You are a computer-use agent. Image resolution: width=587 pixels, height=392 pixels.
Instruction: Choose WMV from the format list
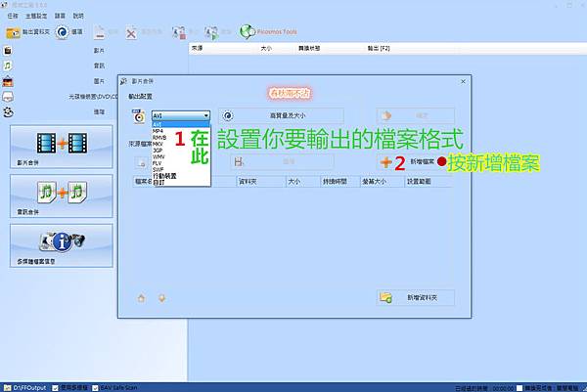click(x=181, y=156)
